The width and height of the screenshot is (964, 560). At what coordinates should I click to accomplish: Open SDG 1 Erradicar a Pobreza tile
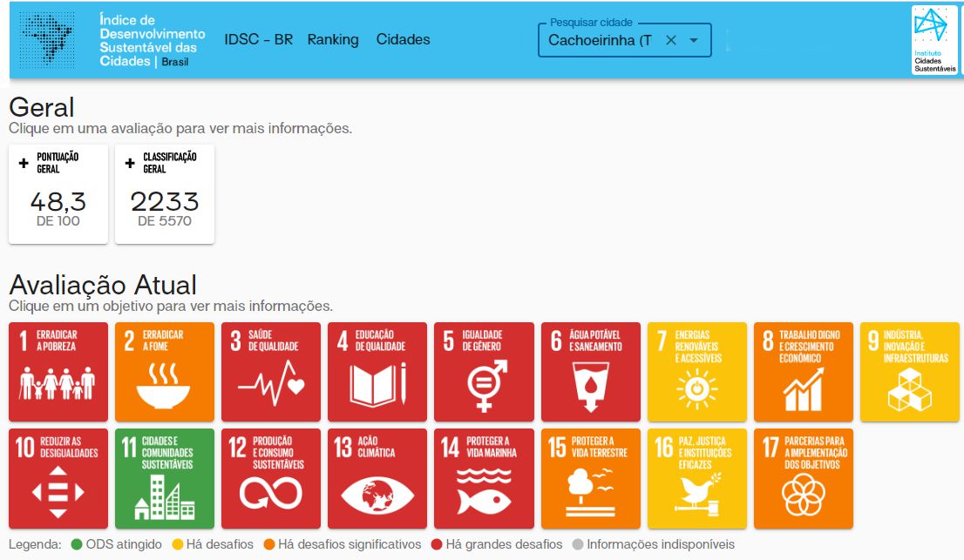click(58, 372)
